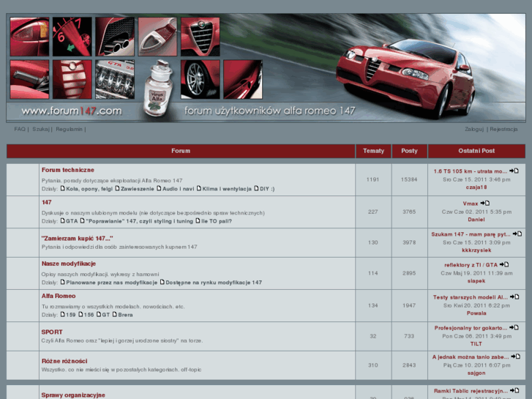Viewport: 532px width, 399px height.
Task: View user profile kkkrzysiek
Action: [x=476, y=250]
